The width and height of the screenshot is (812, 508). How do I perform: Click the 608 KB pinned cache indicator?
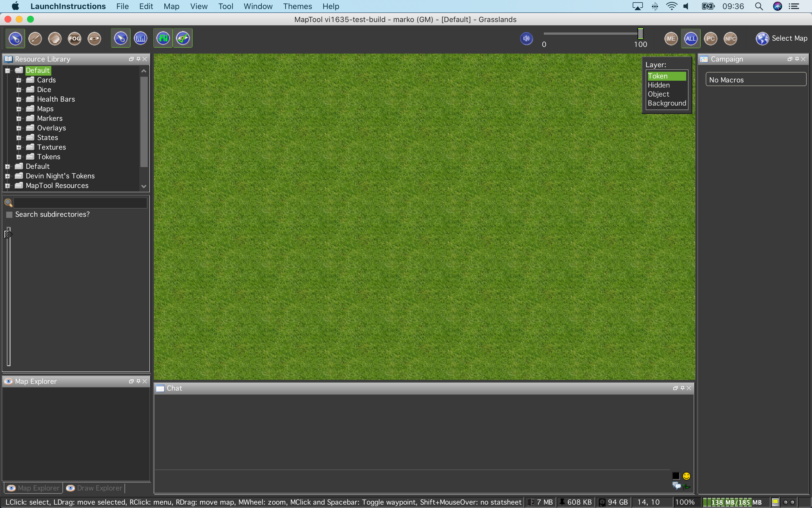[x=575, y=502]
